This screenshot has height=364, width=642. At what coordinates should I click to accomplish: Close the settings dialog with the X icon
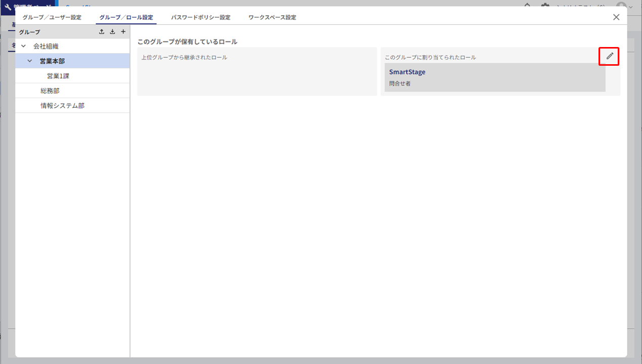click(x=616, y=17)
